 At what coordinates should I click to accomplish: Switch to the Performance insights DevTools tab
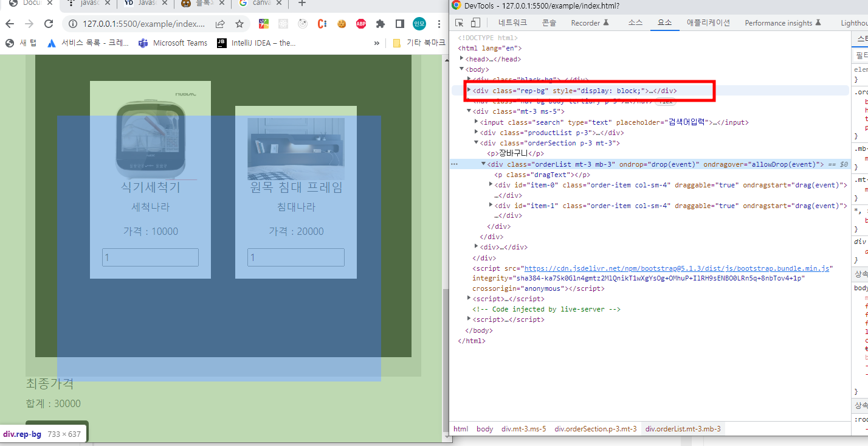point(783,23)
